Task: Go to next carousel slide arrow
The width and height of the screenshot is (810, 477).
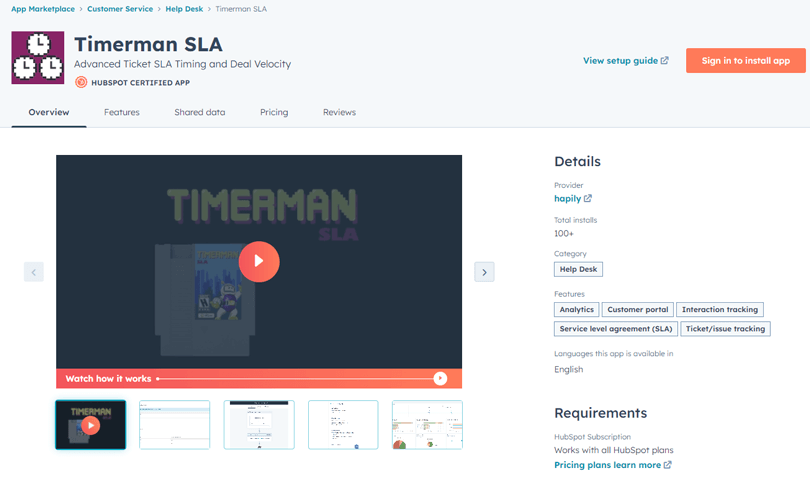Action: [x=484, y=272]
